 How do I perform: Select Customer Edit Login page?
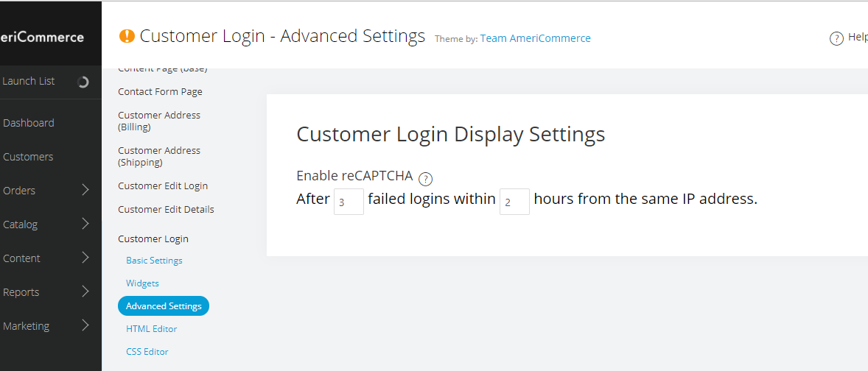pyautogui.click(x=163, y=185)
